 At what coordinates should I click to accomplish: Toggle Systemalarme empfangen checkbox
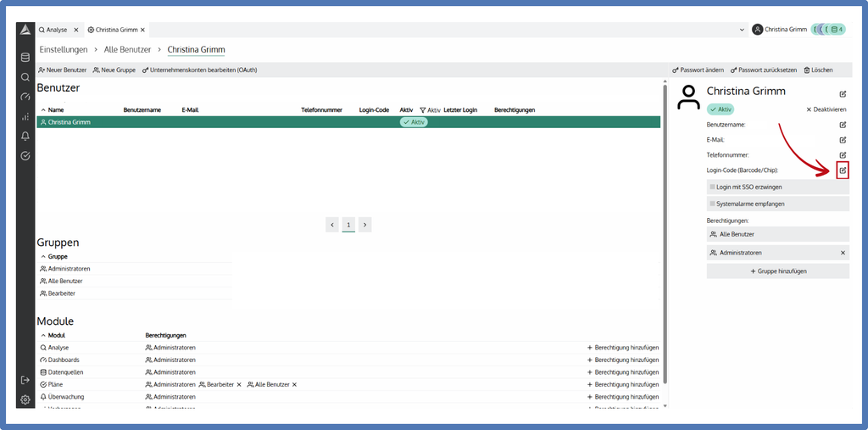[x=712, y=204]
